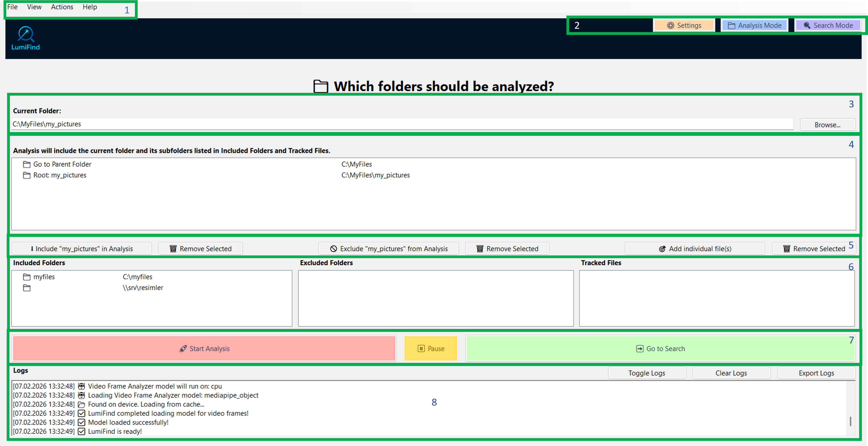The height and width of the screenshot is (446, 868).
Task: Click the Export Logs button
Action: (816, 373)
